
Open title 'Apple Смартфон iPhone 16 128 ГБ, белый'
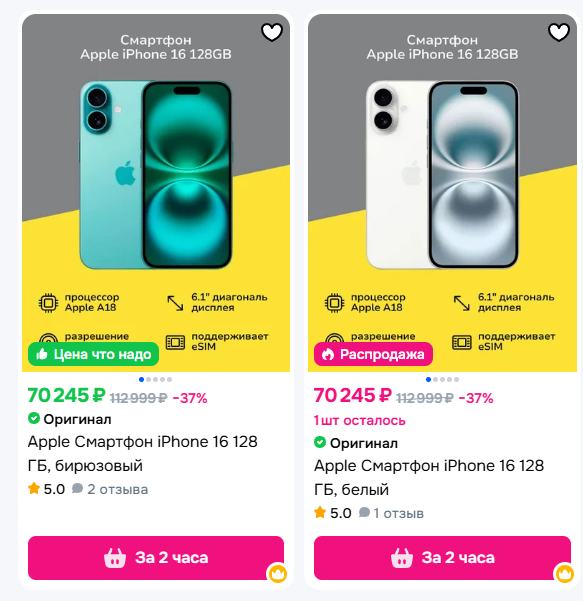429,477
